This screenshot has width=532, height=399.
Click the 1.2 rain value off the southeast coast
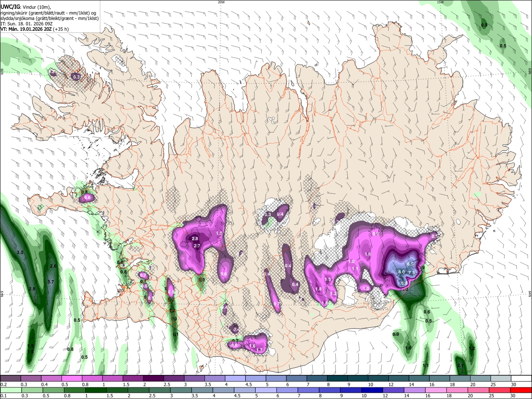(x=471, y=348)
